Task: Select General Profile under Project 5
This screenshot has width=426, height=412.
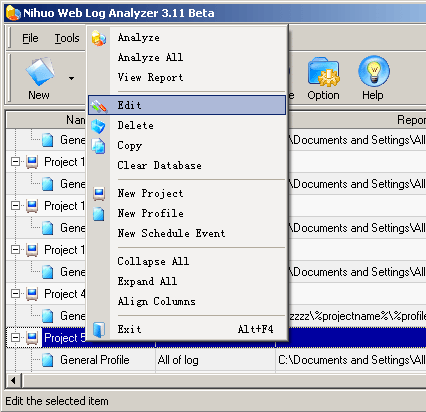Action: point(95,360)
